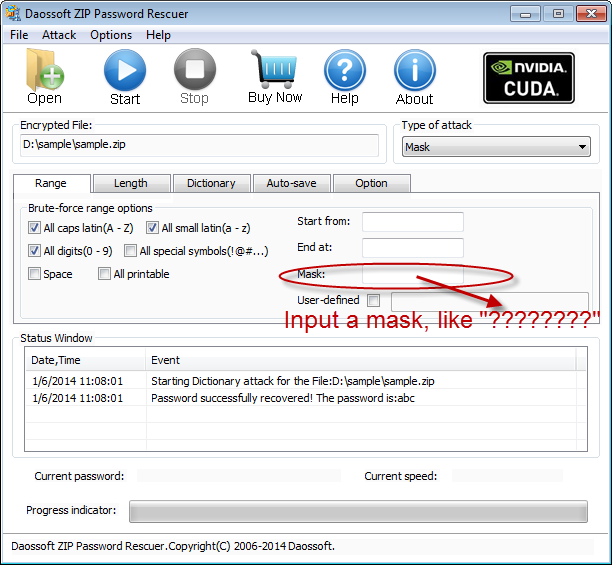Screen dimensions: 612x565
Task: Switch to the Option tab
Action: (372, 183)
